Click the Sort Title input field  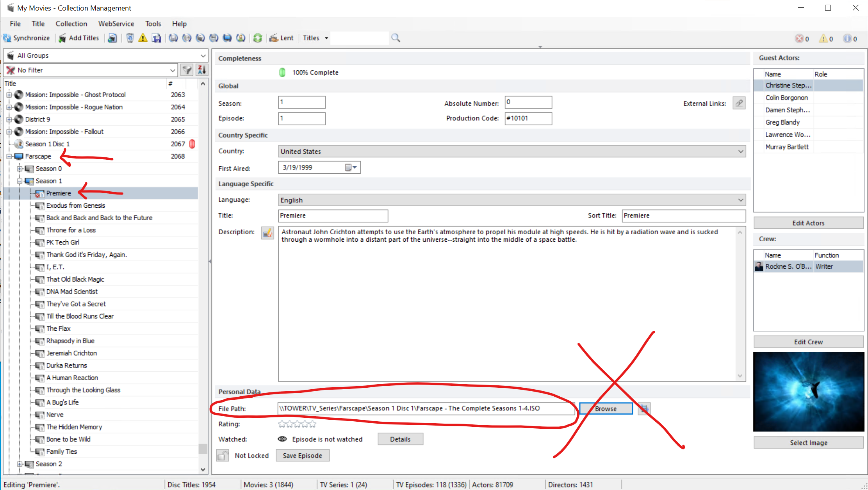pyautogui.click(x=683, y=216)
